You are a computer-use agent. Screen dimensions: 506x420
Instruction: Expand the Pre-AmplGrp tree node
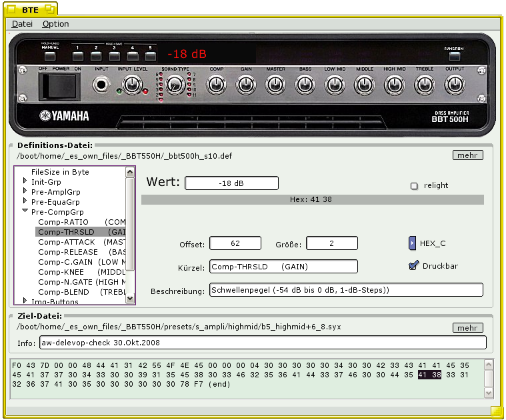click(25, 191)
